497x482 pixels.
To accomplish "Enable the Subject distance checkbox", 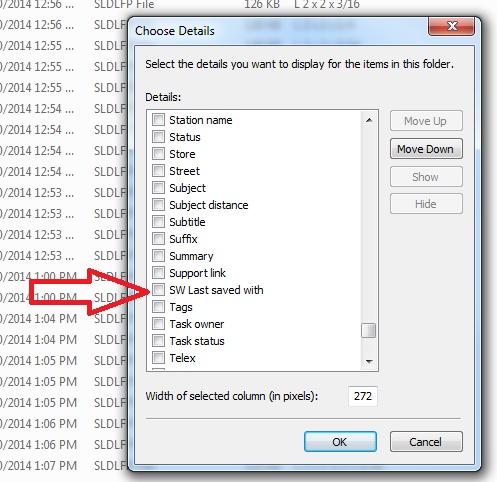I will [x=158, y=204].
